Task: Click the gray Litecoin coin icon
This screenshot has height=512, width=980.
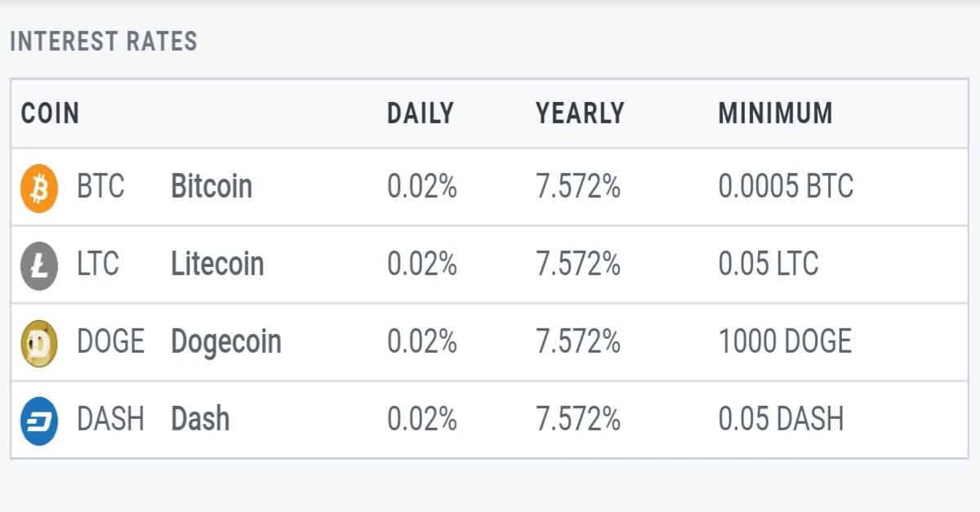Action: (x=39, y=265)
